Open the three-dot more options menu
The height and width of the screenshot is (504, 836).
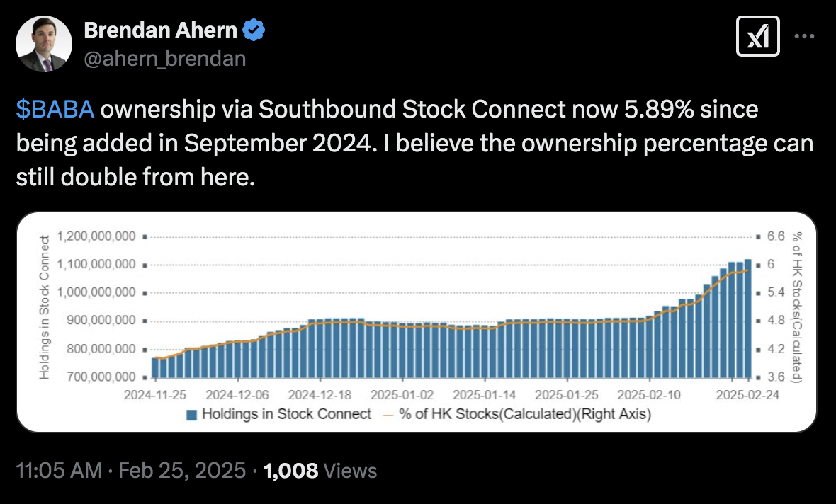[x=804, y=36]
